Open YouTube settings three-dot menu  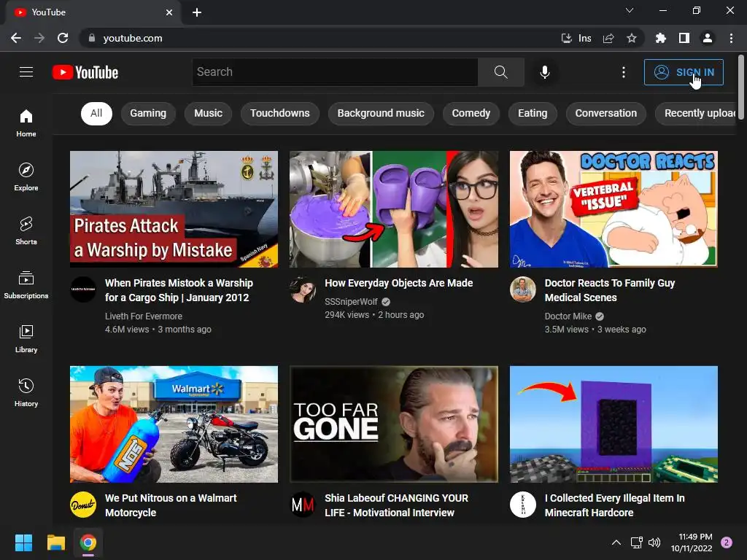point(624,72)
